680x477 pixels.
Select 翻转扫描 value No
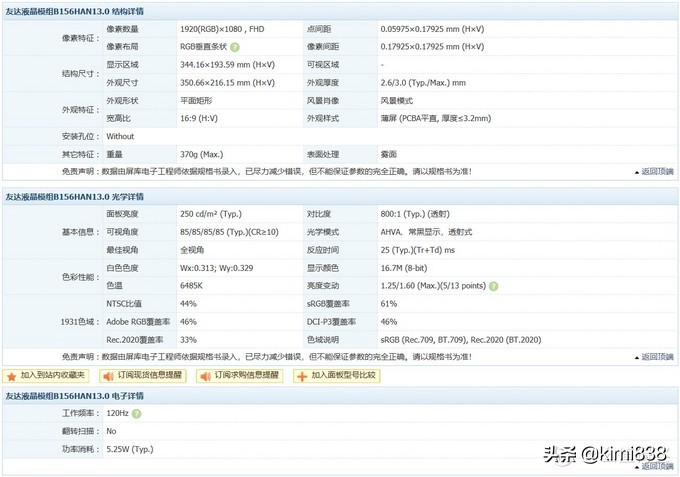(x=111, y=431)
